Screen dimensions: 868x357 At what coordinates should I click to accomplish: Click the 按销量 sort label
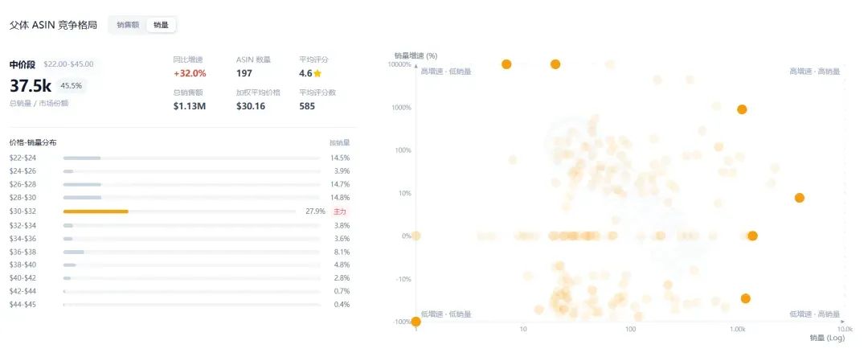pyautogui.click(x=339, y=143)
